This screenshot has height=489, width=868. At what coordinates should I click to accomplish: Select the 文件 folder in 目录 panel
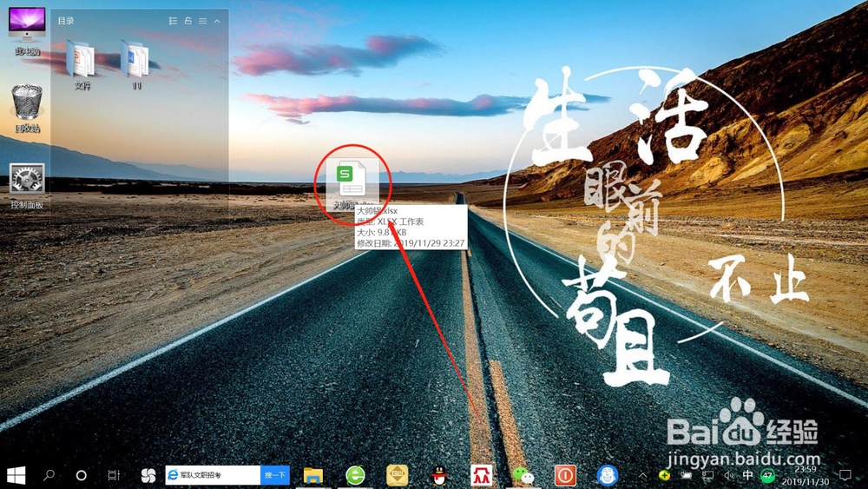tap(82, 63)
